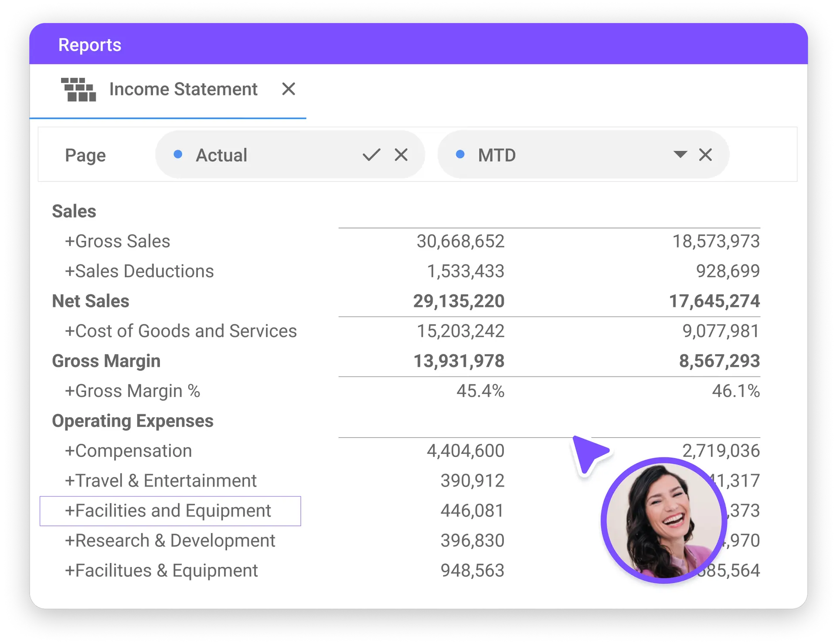The image size is (837, 644).
Task: Close the Income Statement tab
Action: [288, 89]
